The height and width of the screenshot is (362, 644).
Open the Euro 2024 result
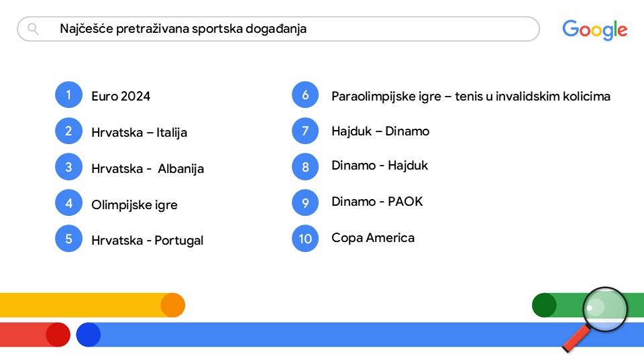pos(121,96)
